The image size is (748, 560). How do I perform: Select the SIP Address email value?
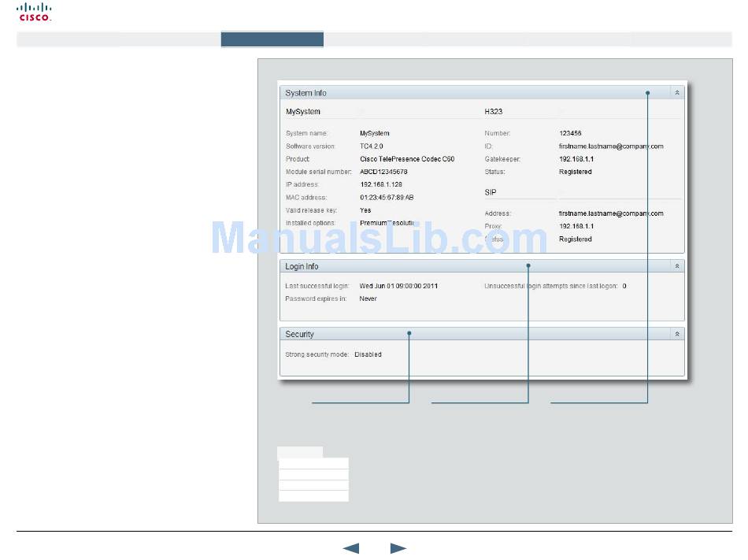click(x=611, y=213)
